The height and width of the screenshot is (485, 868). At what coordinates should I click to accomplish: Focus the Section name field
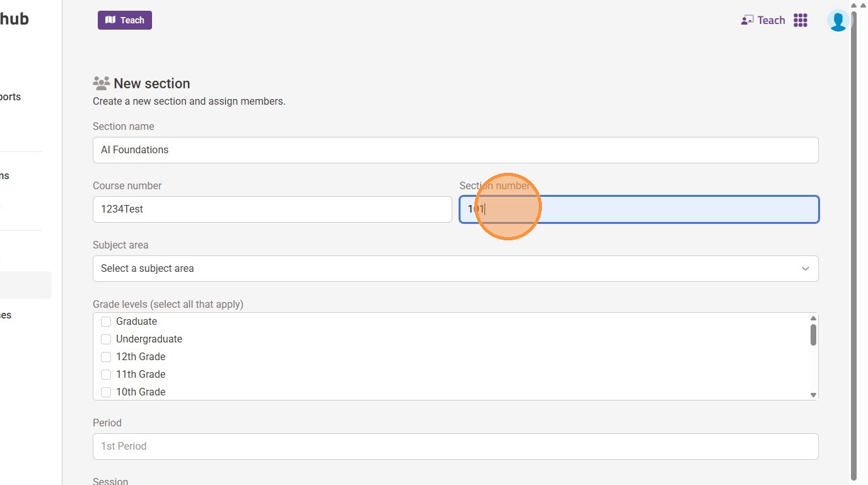tap(455, 150)
